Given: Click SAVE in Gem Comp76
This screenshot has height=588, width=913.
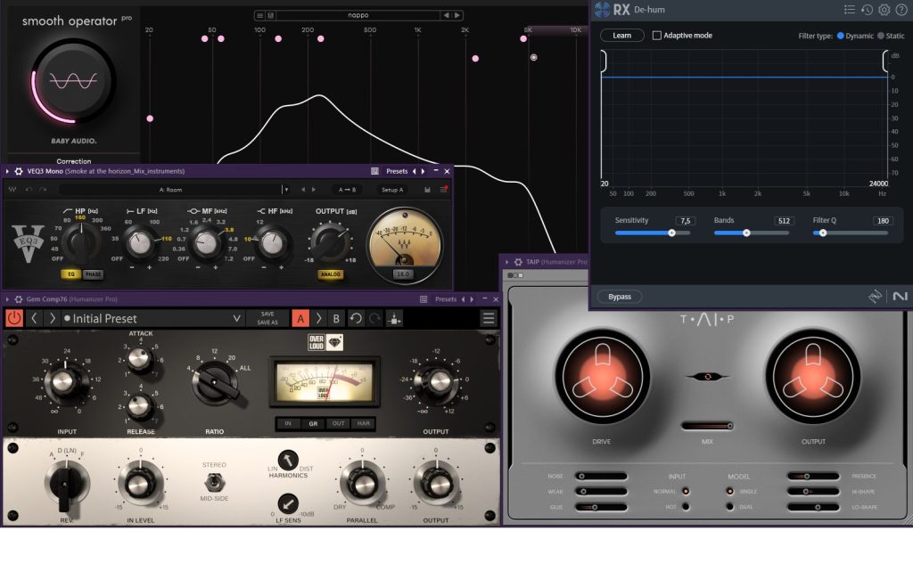Looking at the screenshot, I should pyautogui.click(x=267, y=314).
